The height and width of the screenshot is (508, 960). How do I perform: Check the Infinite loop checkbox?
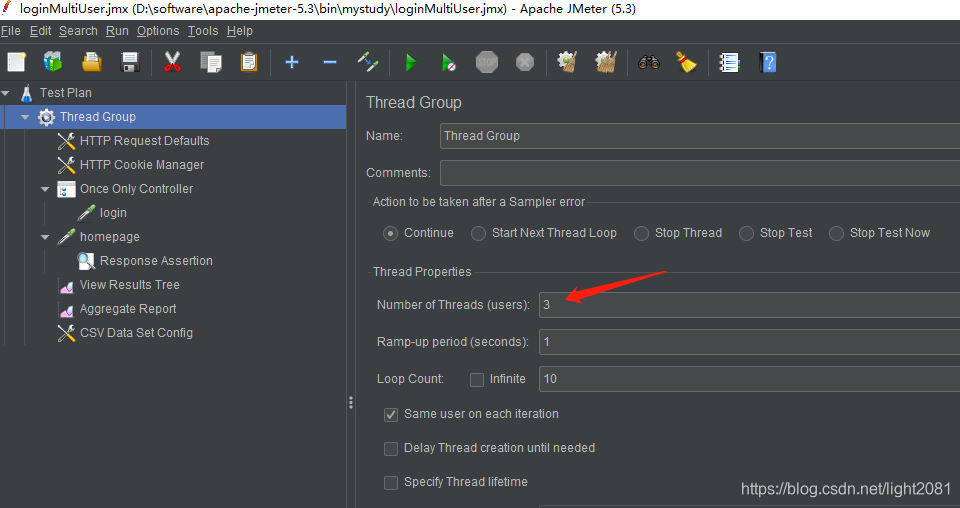(477, 379)
